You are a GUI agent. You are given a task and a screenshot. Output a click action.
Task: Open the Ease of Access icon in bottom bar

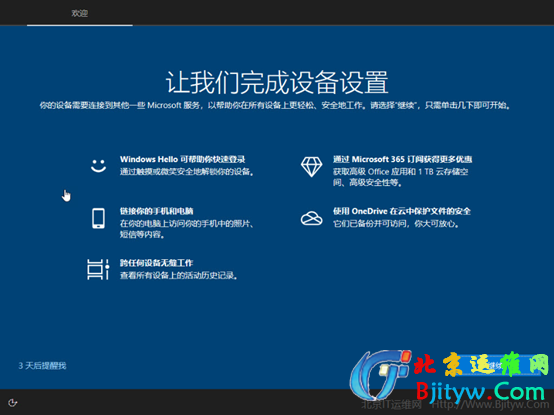(13, 403)
